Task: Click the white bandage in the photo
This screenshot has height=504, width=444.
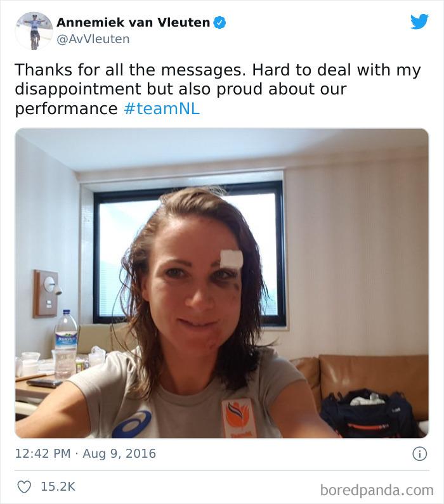Action: (x=232, y=259)
